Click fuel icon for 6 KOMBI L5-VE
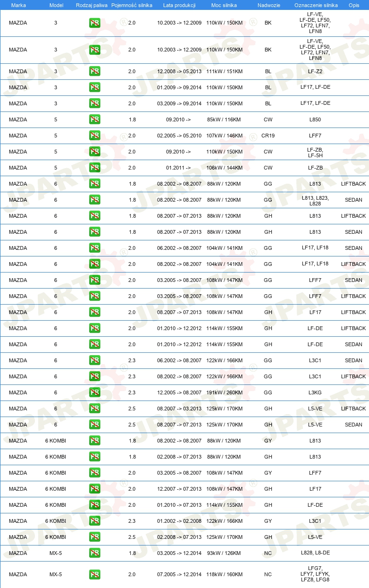This screenshot has width=369, height=588. (x=94, y=537)
